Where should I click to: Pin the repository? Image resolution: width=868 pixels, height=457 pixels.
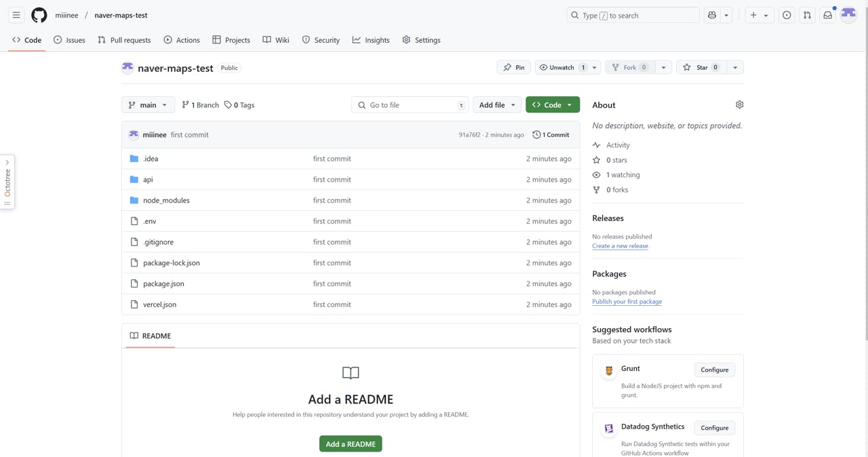pyautogui.click(x=513, y=67)
